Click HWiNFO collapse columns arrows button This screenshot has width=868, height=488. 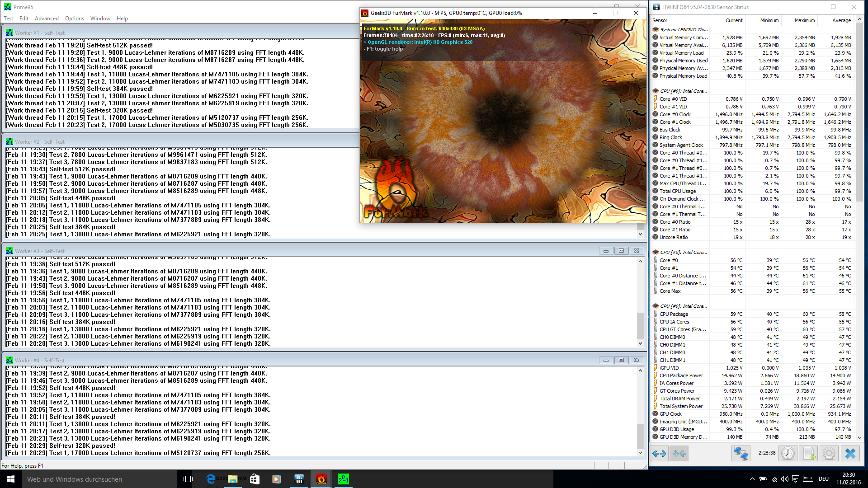coord(679,453)
